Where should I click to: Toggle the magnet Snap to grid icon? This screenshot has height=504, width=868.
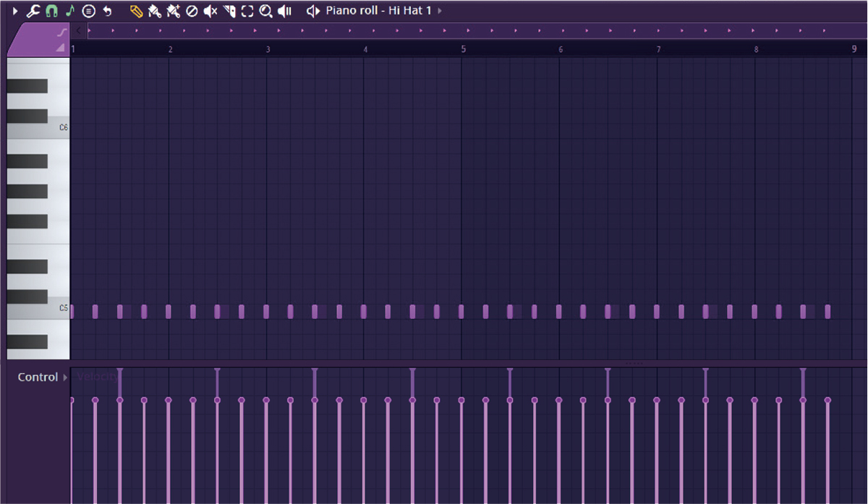point(51,11)
